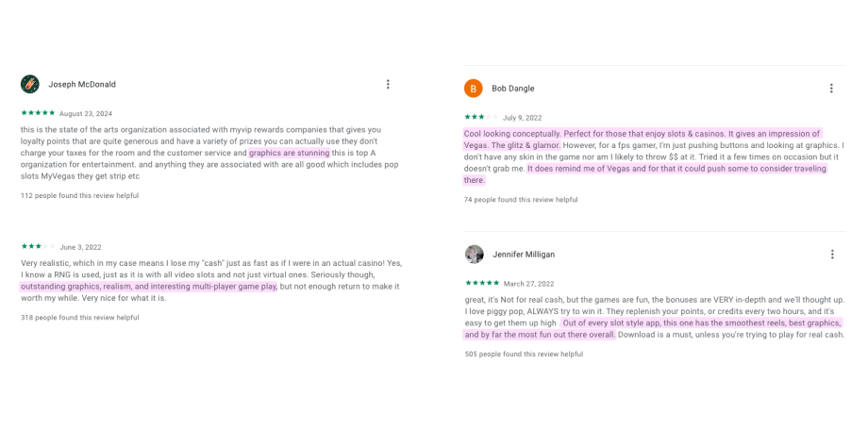Click the three-star rating dated June 3, 2022
868x429 pixels.
coord(38,247)
